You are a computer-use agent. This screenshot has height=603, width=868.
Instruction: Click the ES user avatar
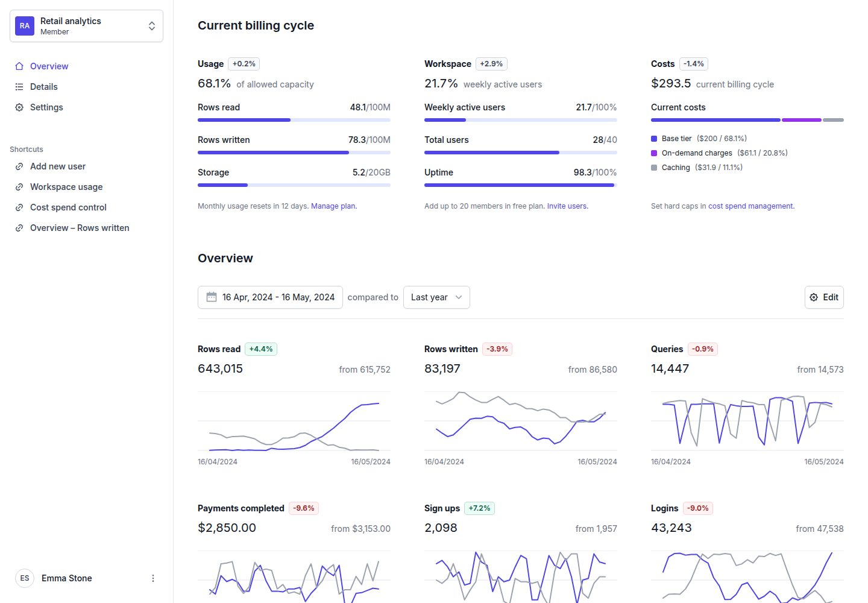pyautogui.click(x=25, y=578)
